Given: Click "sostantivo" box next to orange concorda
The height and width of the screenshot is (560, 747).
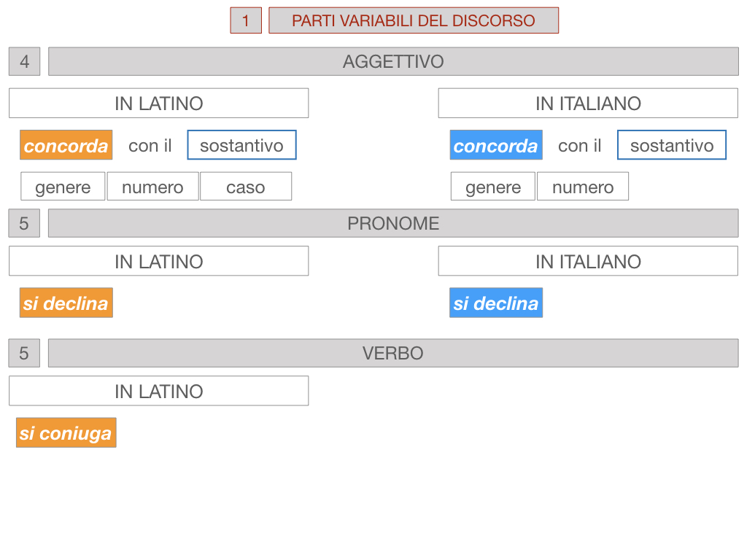Looking at the screenshot, I should click(x=241, y=145).
